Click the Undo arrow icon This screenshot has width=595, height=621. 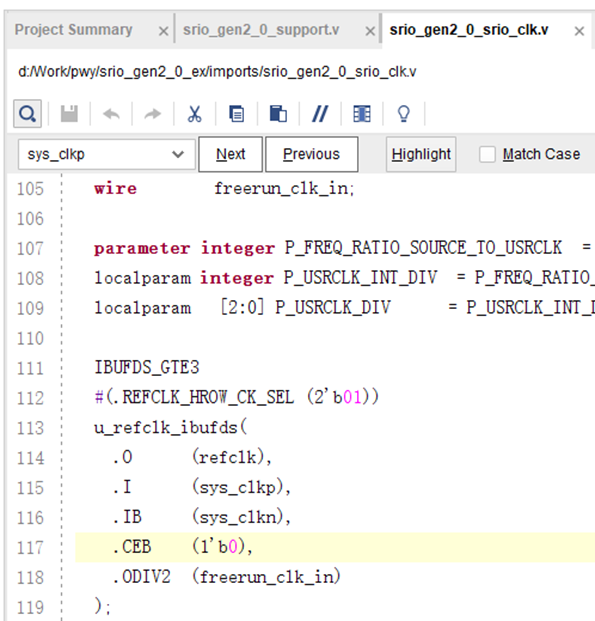111,114
